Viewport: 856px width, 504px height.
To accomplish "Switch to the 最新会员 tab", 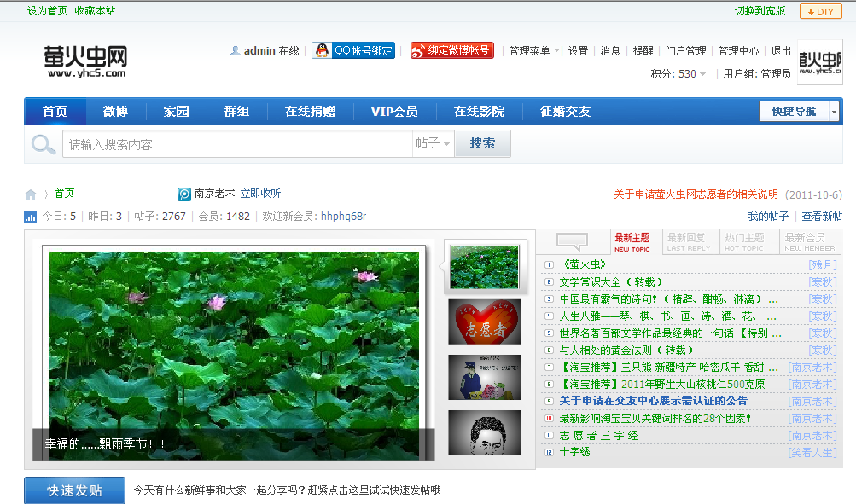I will coord(810,241).
